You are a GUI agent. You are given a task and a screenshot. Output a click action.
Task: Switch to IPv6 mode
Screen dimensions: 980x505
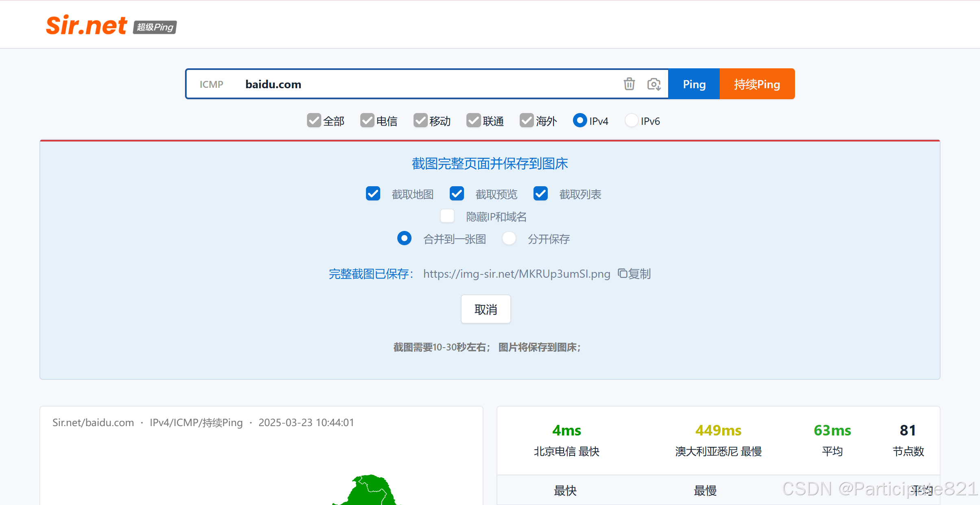pos(631,120)
